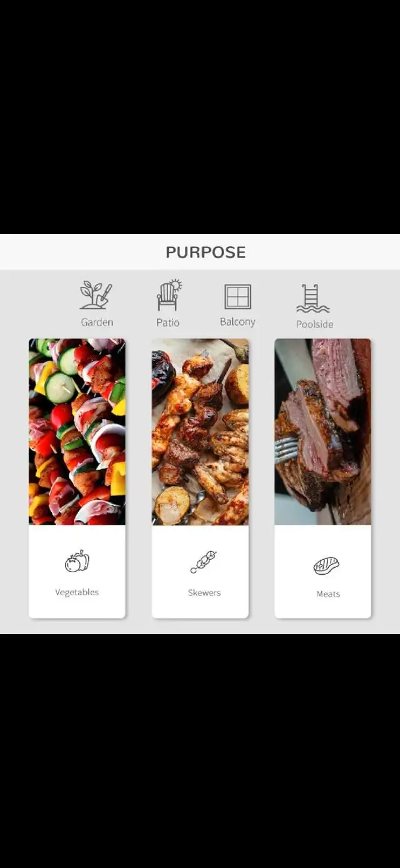Tap the Vegetables caption text
Viewport: 400px width, 868px height.
pyautogui.click(x=77, y=592)
